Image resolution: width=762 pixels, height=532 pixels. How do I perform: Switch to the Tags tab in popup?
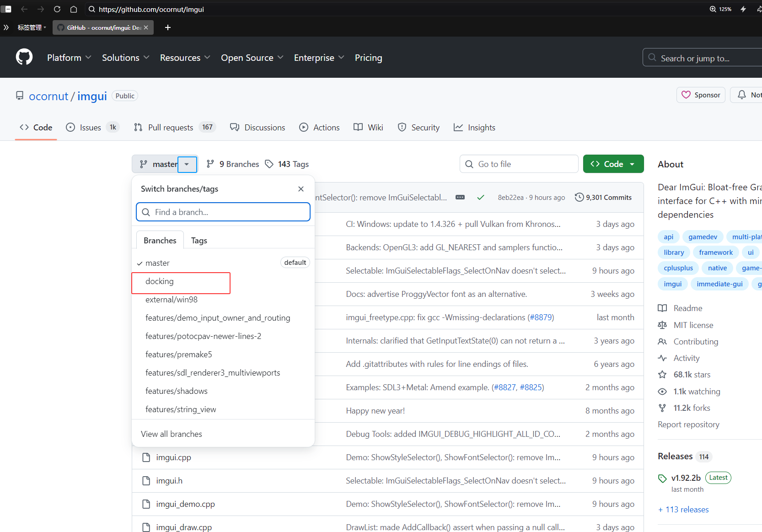pos(199,240)
